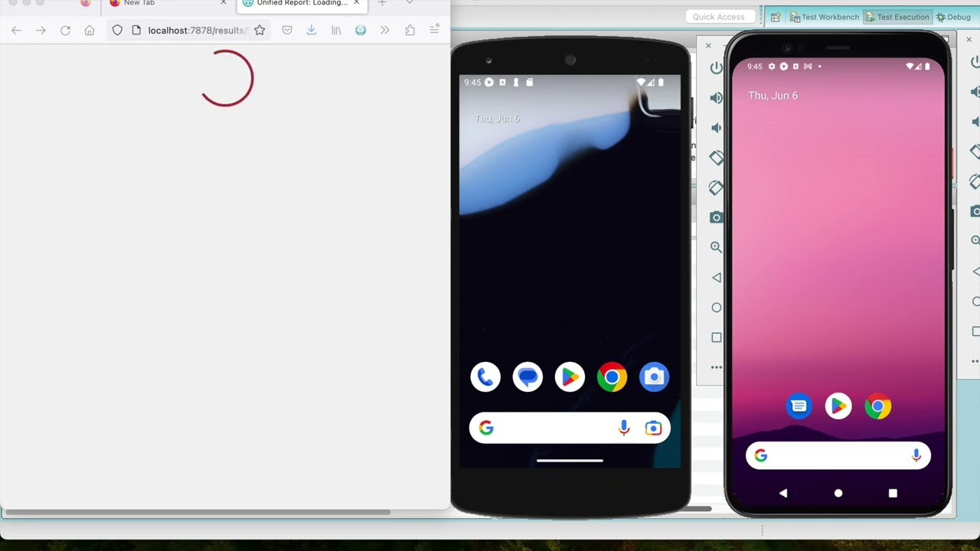Expand more tools overflow chevrons
Viewport: 980px width, 551px height.
385,30
